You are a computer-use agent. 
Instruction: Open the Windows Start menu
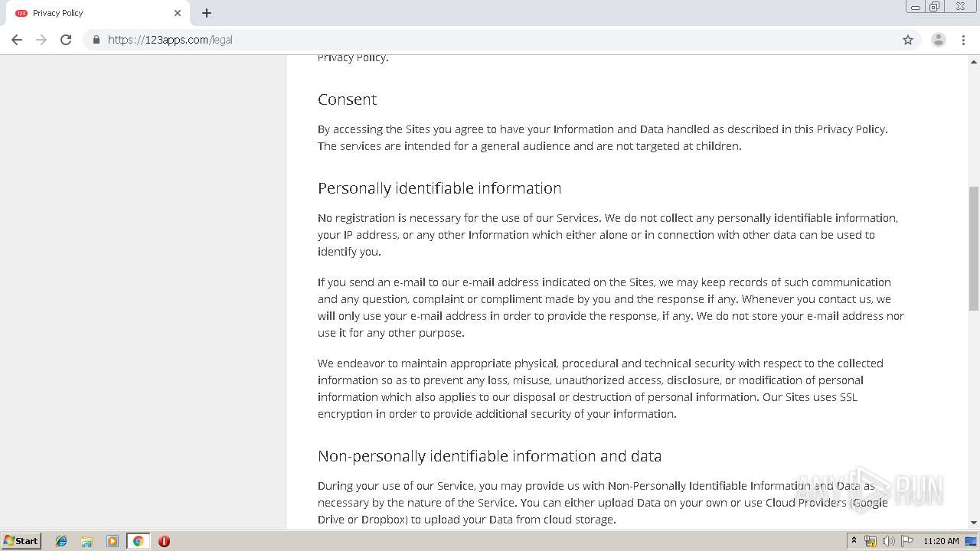(21, 541)
